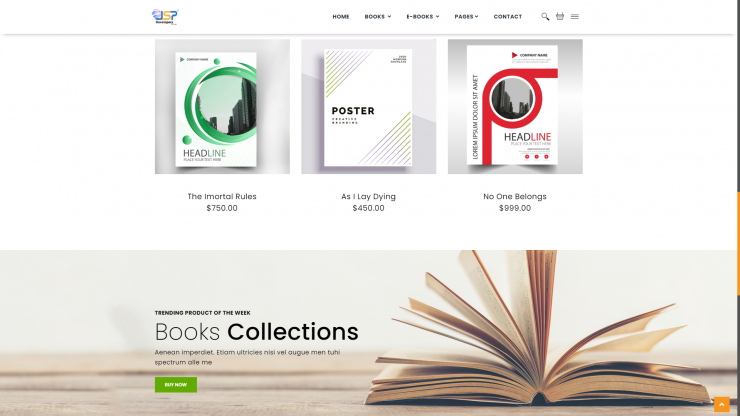
Task: Click the JSP Developers logo
Action: 165,17
